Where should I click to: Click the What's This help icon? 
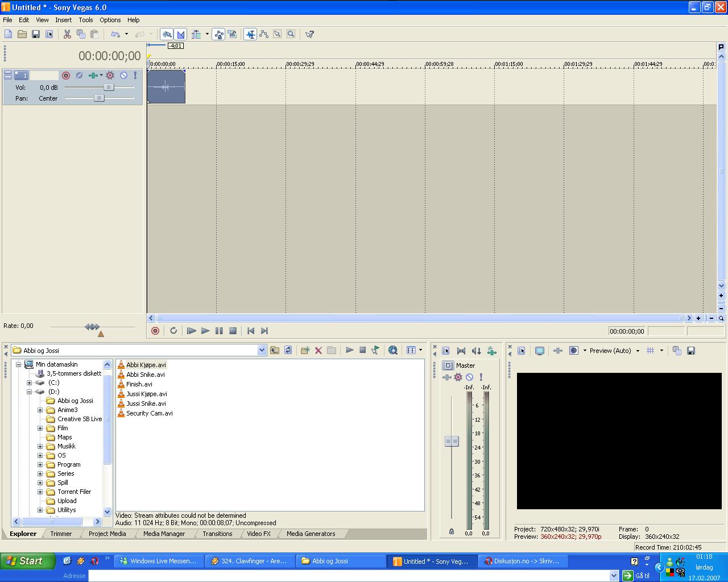[310, 34]
